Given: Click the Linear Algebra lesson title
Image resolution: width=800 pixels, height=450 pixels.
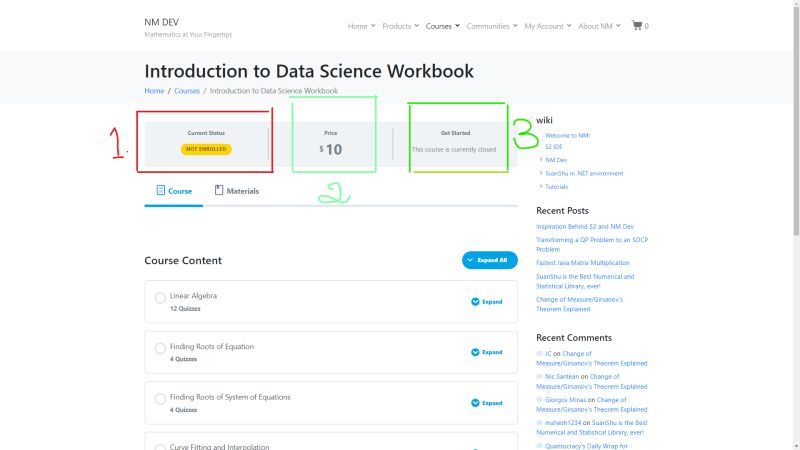Looking at the screenshot, I should coord(193,296).
